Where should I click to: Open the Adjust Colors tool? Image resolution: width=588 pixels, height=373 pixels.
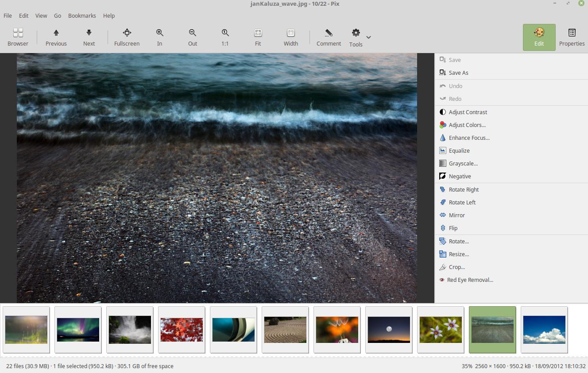(x=467, y=125)
